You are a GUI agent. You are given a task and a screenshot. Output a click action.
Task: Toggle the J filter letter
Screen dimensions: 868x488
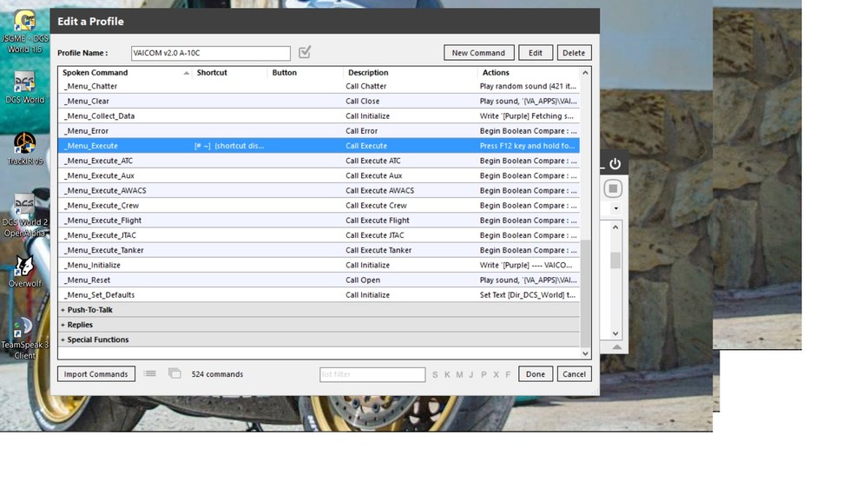pos(471,374)
